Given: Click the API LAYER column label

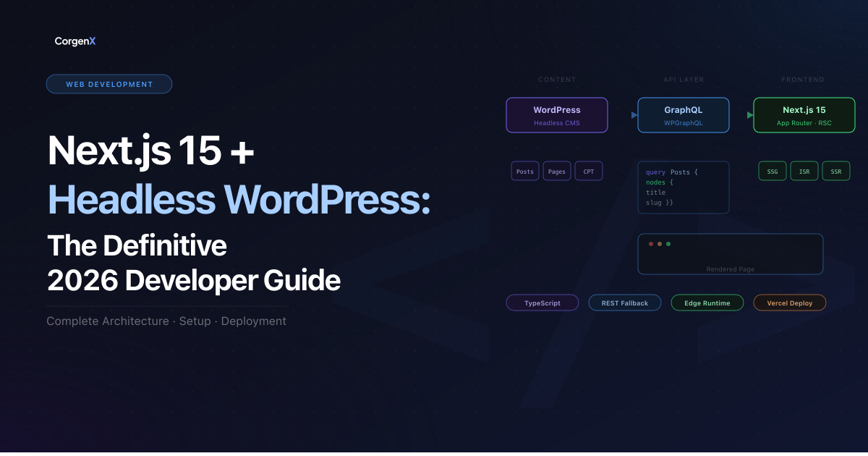Looking at the screenshot, I should coord(684,80).
